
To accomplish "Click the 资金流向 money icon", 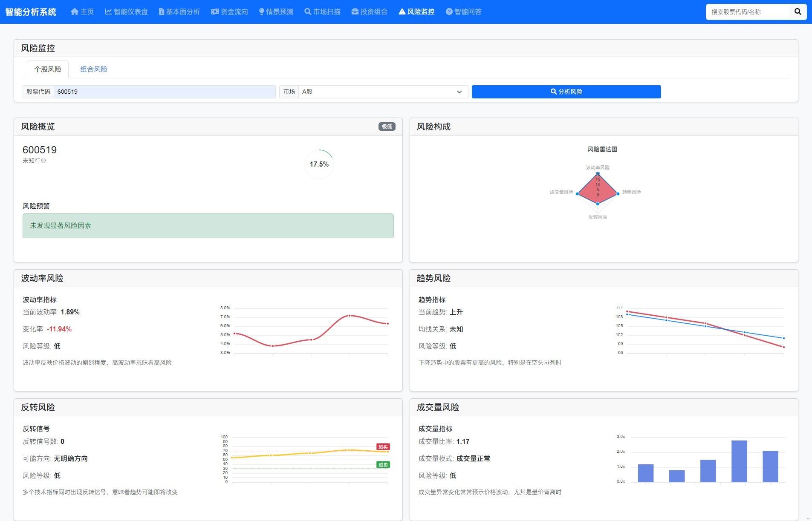I will click(x=215, y=12).
